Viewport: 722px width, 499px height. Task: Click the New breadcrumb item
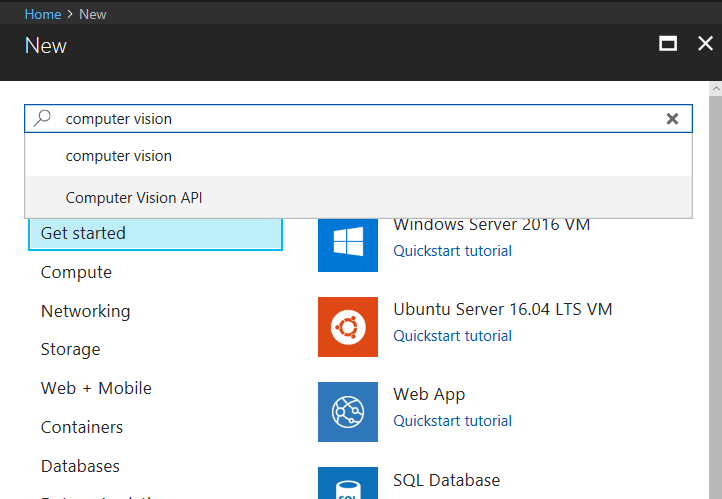(93, 14)
